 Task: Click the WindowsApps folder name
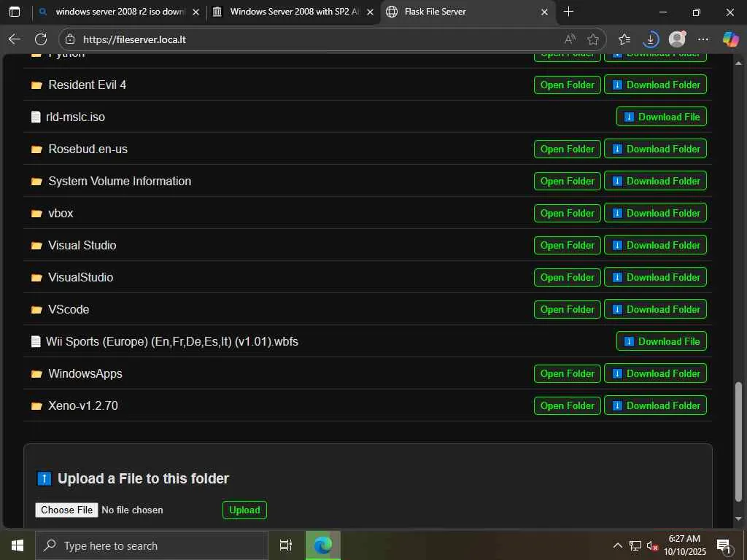[x=85, y=373]
